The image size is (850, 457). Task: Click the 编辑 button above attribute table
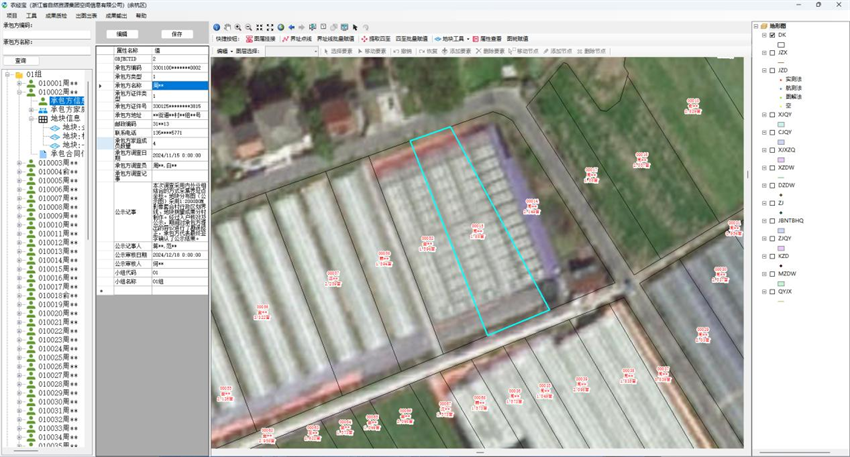(121, 34)
